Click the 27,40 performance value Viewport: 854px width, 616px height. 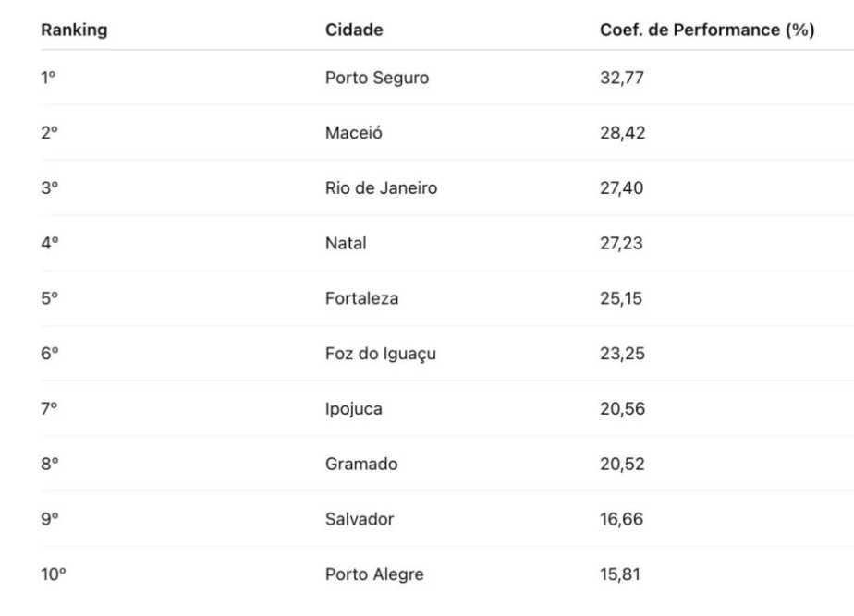click(x=621, y=188)
